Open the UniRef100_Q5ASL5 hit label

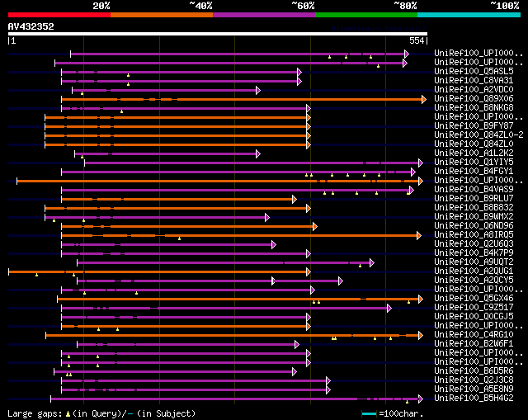[474, 72]
